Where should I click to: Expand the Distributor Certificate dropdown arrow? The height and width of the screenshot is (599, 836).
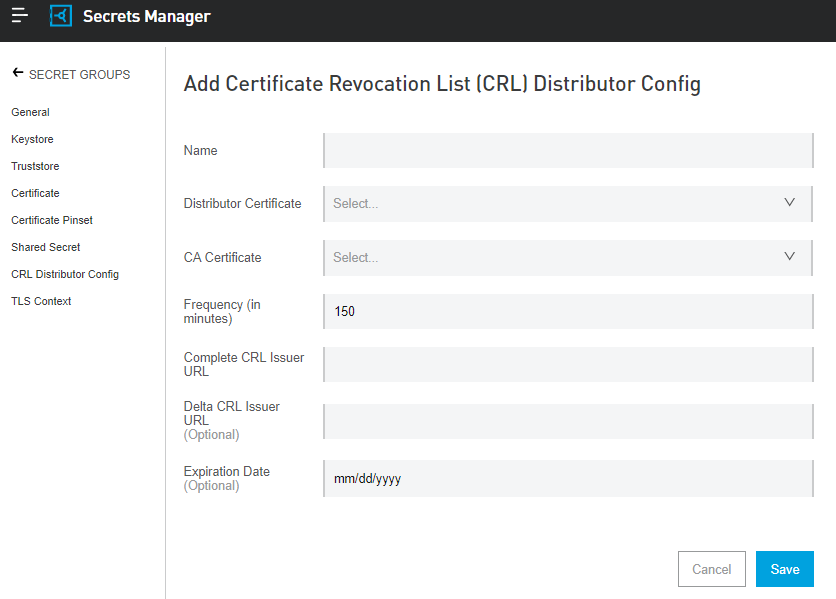789,203
